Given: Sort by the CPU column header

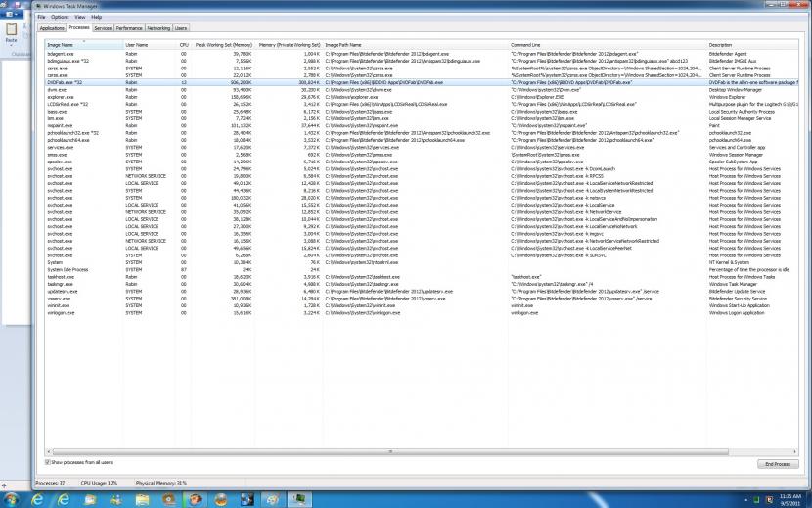Looking at the screenshot, I should pyautogui.click(x=183, y=44).
